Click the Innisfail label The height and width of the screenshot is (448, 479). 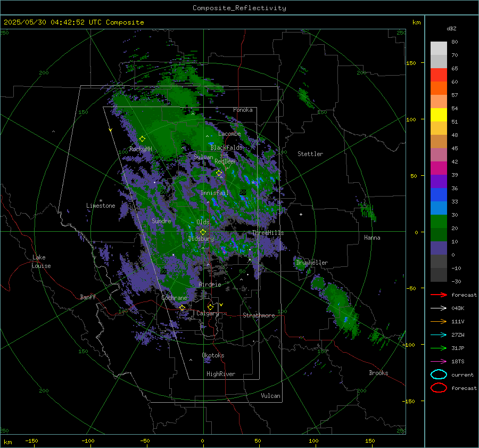click(214, 193)
